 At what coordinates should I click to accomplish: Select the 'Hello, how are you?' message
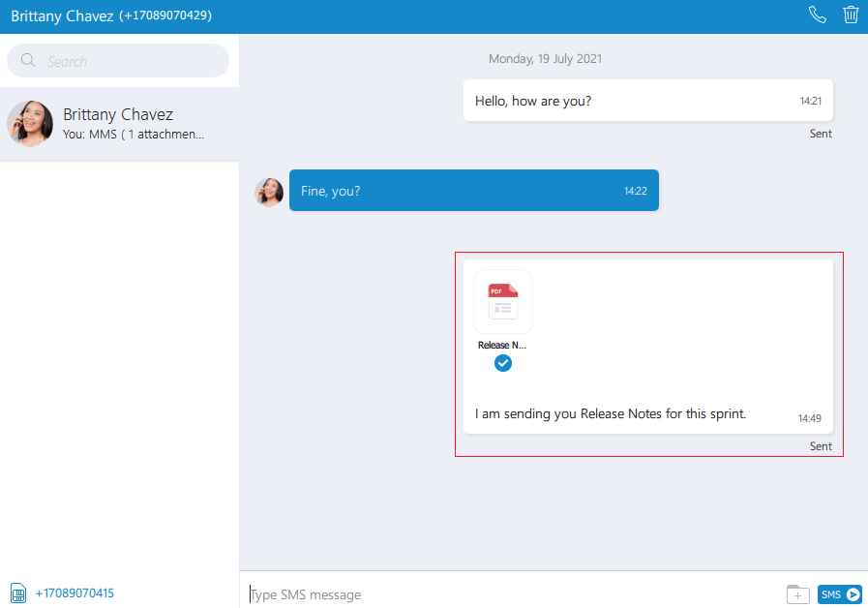point(647,101)
